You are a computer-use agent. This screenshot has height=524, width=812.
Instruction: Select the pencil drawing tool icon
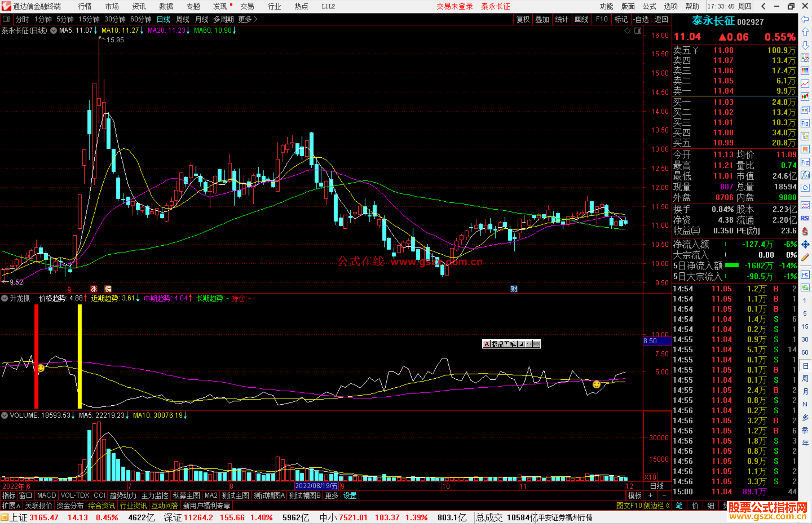(805, 257)
